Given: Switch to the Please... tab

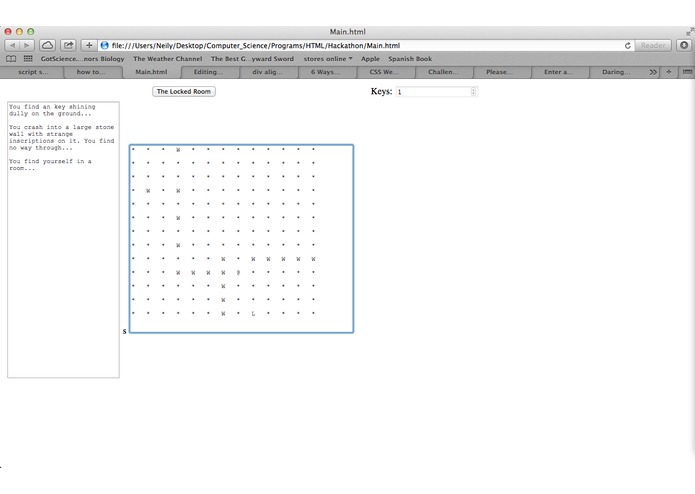Looking at the screenshot, I should click(x=500, y=72).
